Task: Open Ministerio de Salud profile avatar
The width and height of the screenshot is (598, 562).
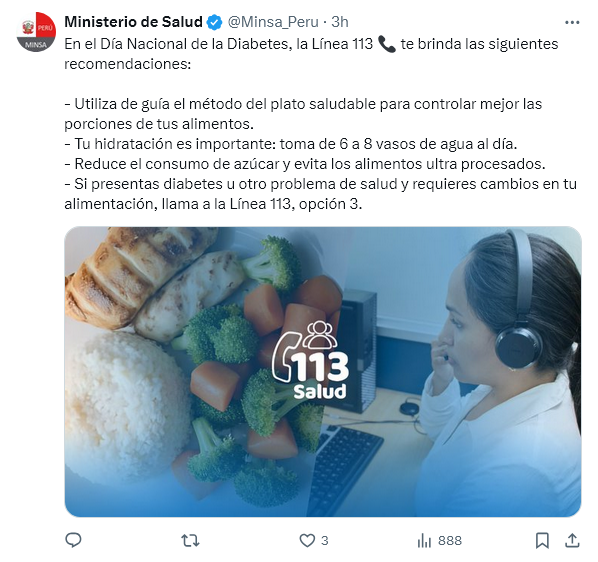Action: 36,32
